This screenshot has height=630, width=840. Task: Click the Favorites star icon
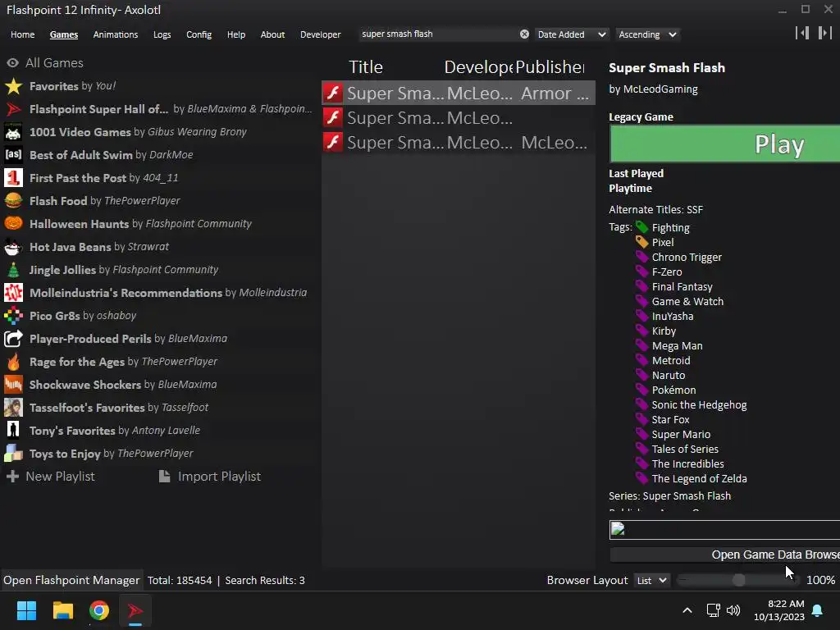13,85
